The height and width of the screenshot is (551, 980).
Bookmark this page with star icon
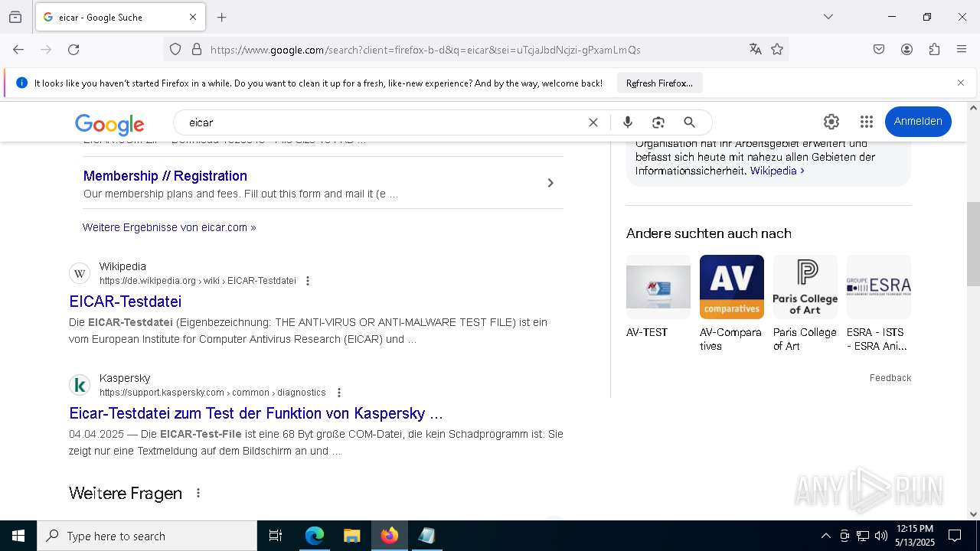(777, 49)
